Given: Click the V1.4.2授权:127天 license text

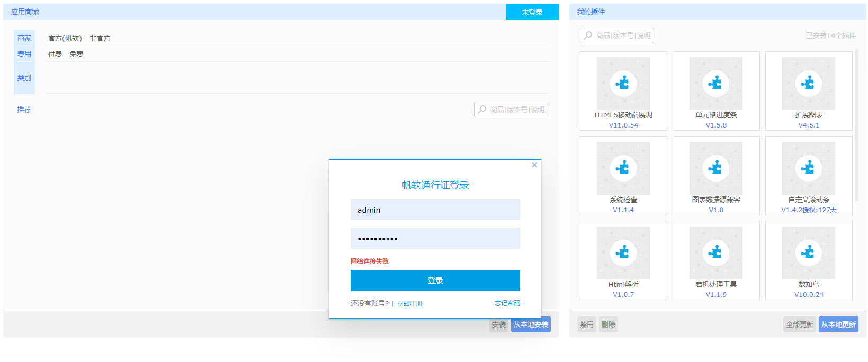Looking at the screenshot, I should pos(809,210).
